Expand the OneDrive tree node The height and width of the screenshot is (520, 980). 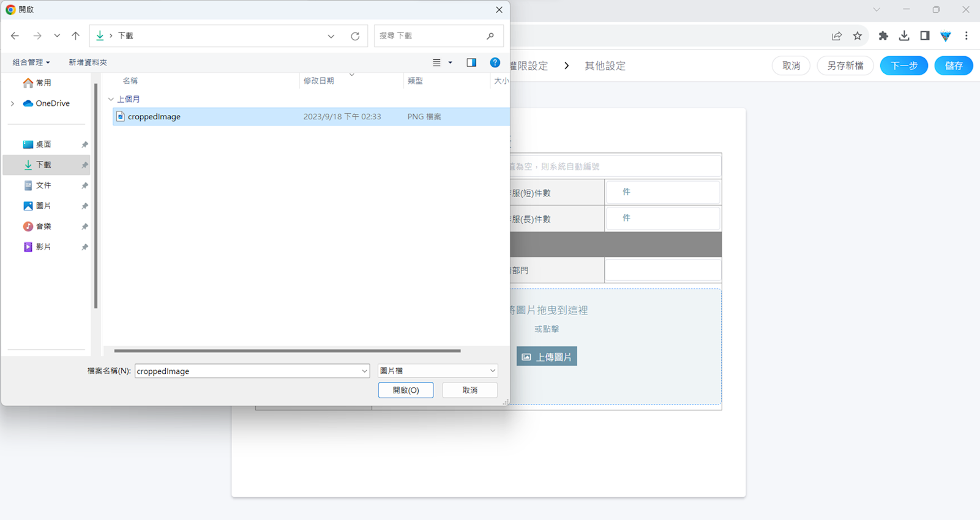pos(12,103)
